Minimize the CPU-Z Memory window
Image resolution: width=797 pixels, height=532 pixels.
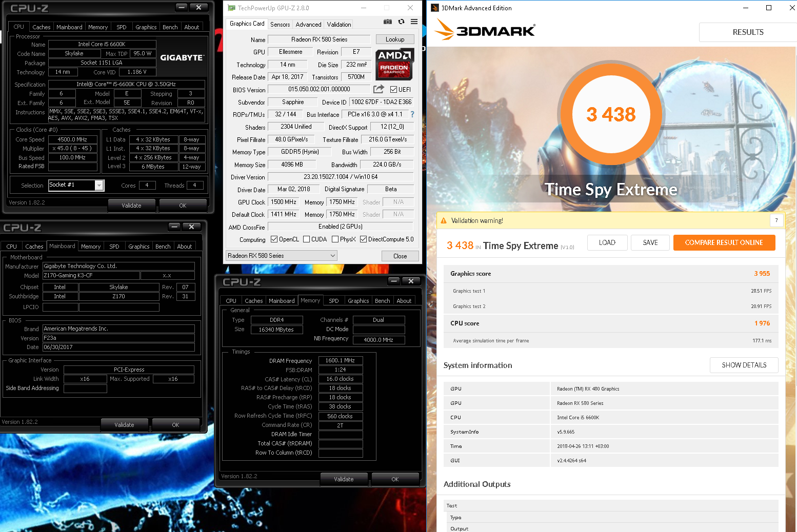(394, 281)
